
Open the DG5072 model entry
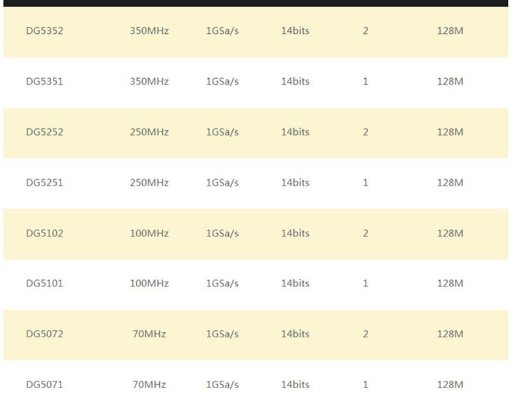(x=44, y=334)
